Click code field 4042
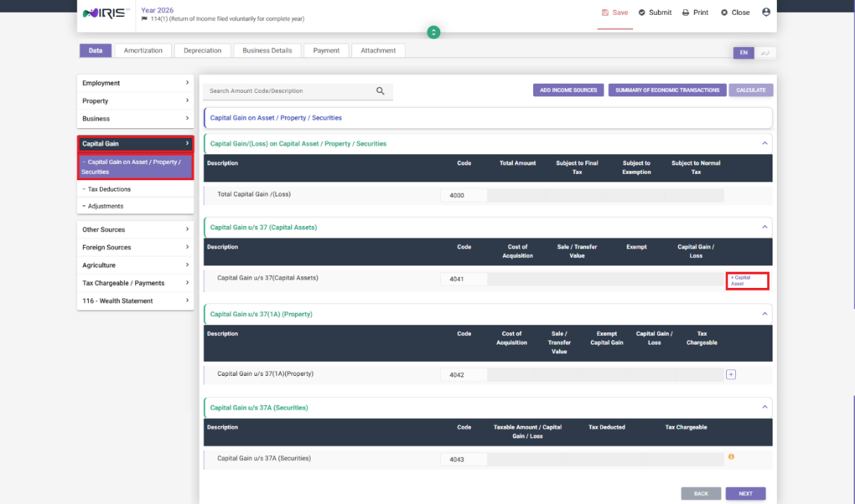The height and width of the screenshot is (504, 855). point(464,375)
